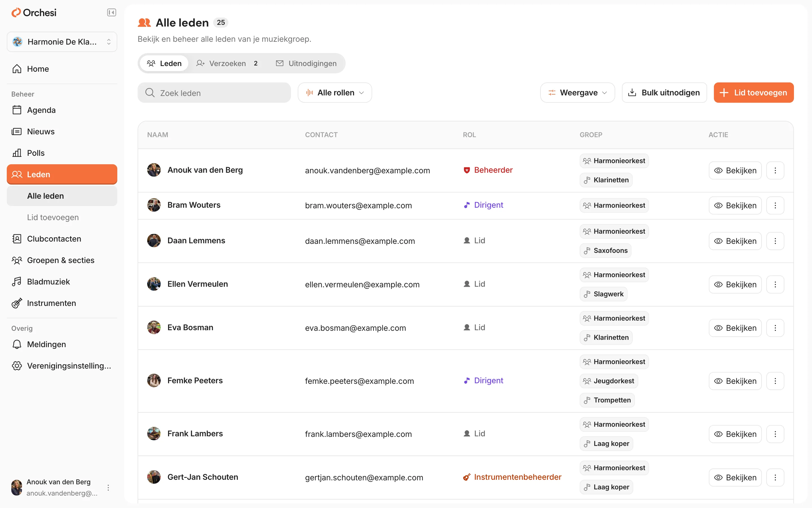View Bram Wouters with Bekijken

(735, 206)
